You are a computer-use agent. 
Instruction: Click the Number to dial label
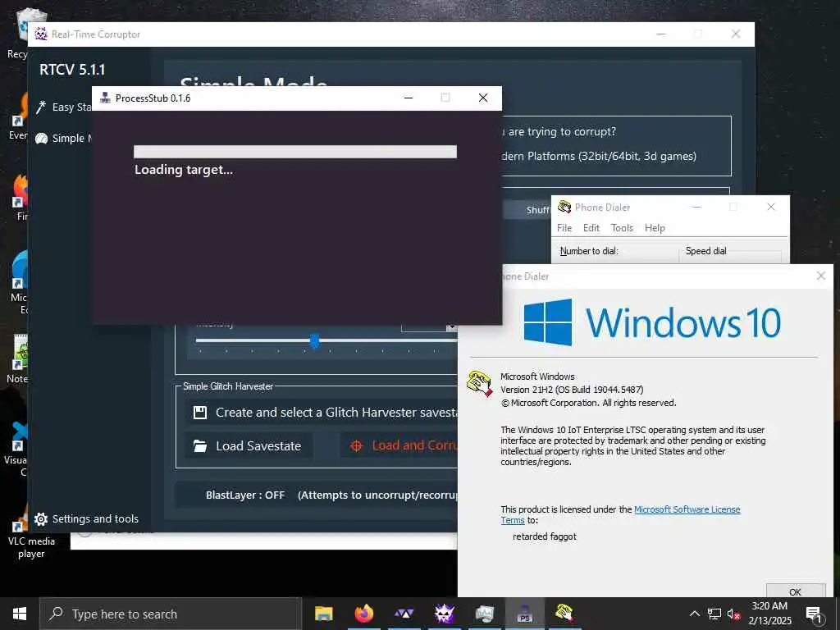tap(589, 251)
